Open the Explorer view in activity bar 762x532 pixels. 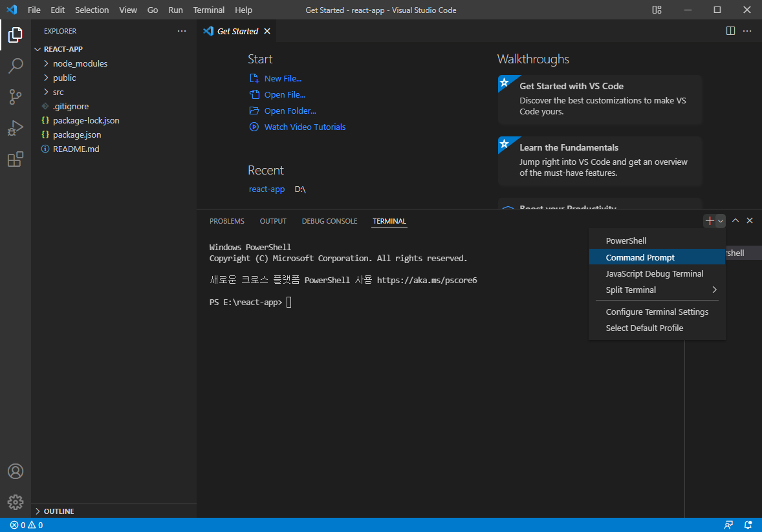point(15,35)
